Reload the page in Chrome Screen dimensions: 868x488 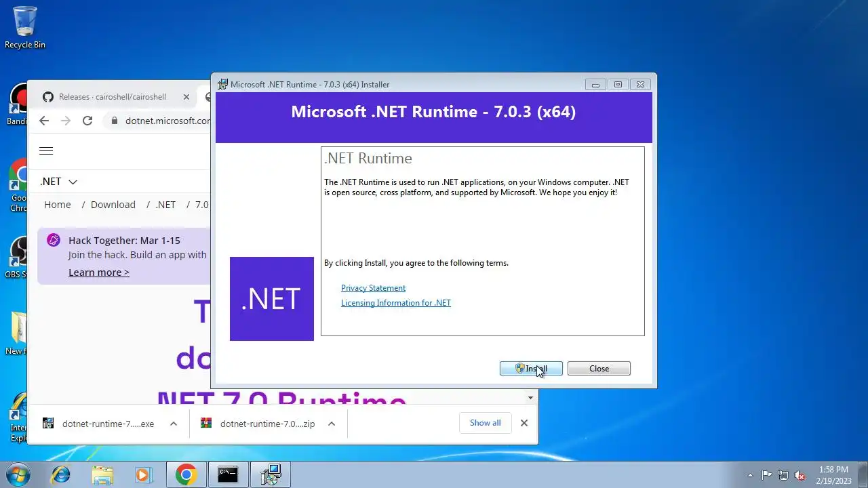(x=87, y=121)
